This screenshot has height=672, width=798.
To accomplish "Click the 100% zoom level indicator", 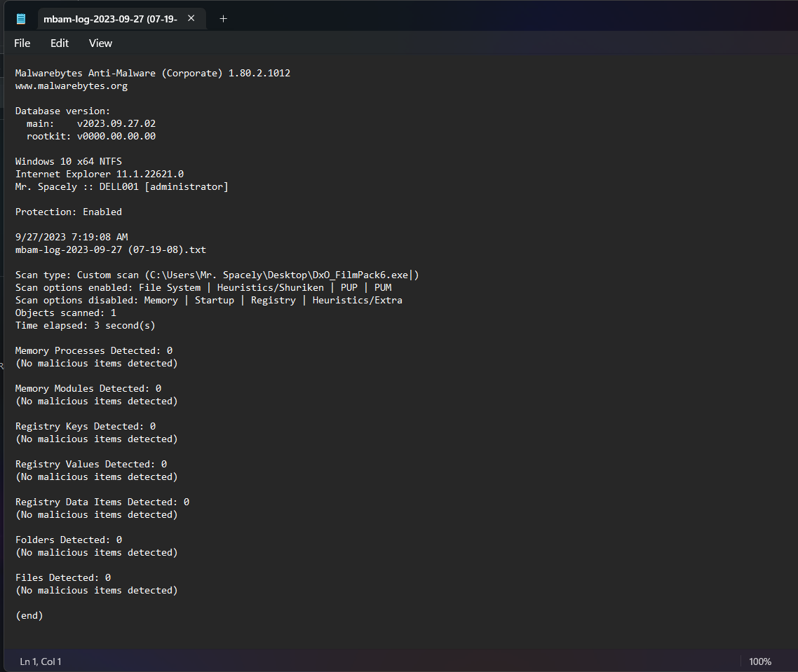I will pyautogui.click(x=760, y=661).
